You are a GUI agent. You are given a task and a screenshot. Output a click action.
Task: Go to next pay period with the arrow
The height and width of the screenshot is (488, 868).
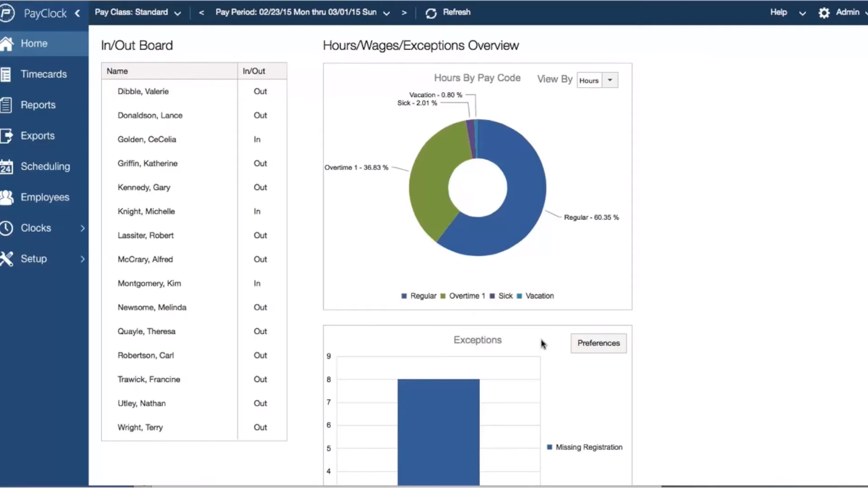[x=404, y=13]
